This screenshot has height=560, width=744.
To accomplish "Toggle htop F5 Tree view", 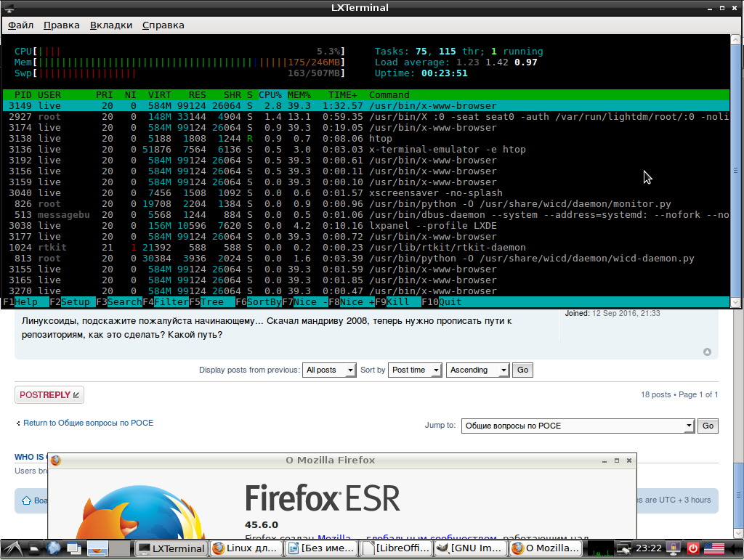I will point(212,302).
